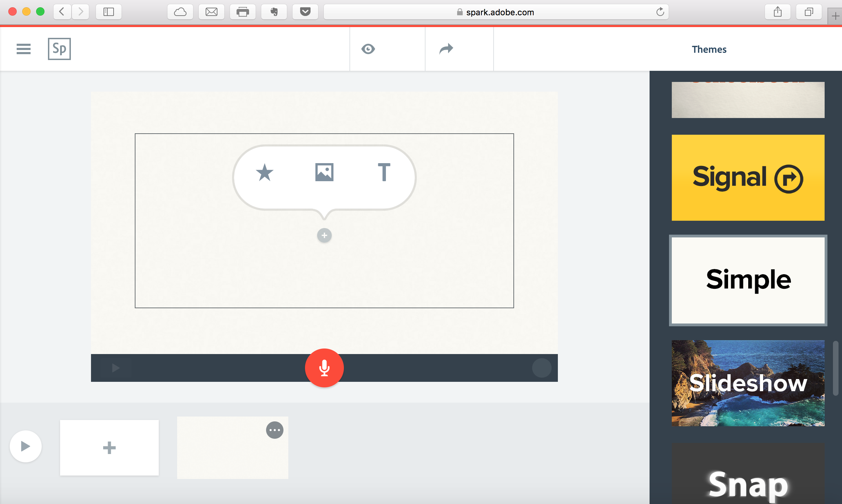
Task: Toggle preview with the eye icon
Action: (x=368, y=49)
